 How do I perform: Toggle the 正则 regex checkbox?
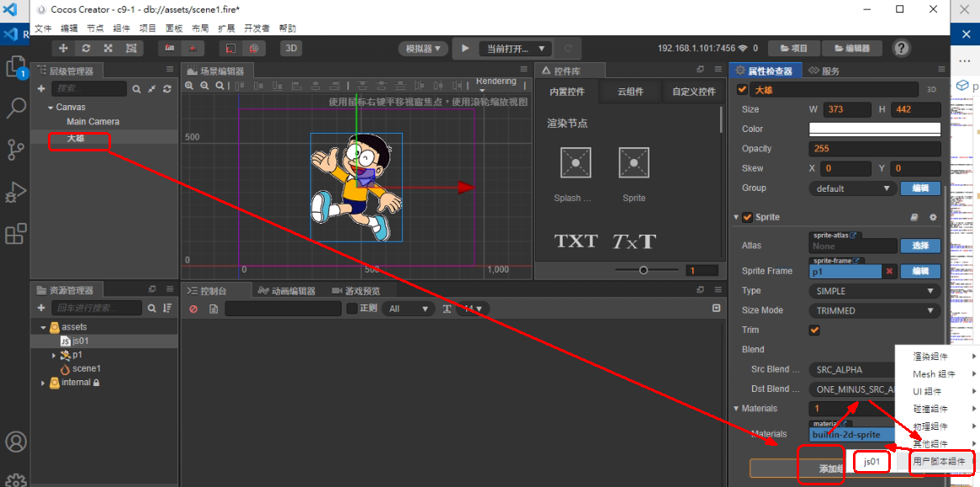(352, 308)
